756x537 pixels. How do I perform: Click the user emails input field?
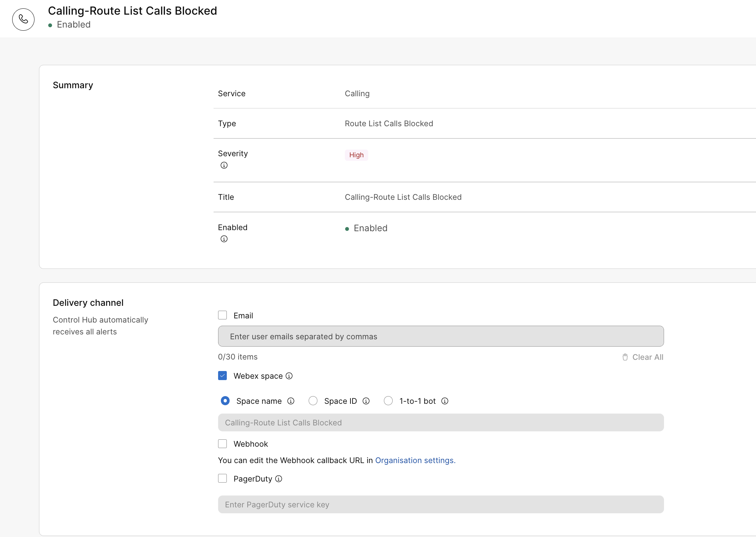(x=441, y=336)
